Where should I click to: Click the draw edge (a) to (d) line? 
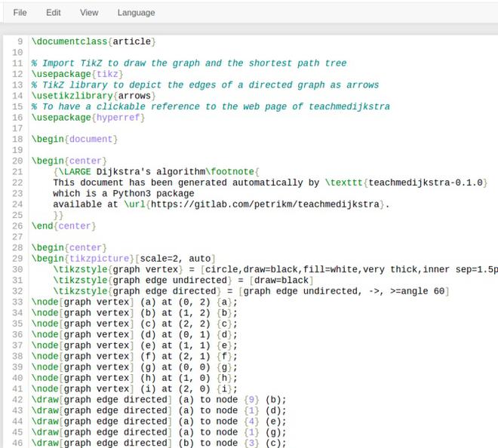158,410
